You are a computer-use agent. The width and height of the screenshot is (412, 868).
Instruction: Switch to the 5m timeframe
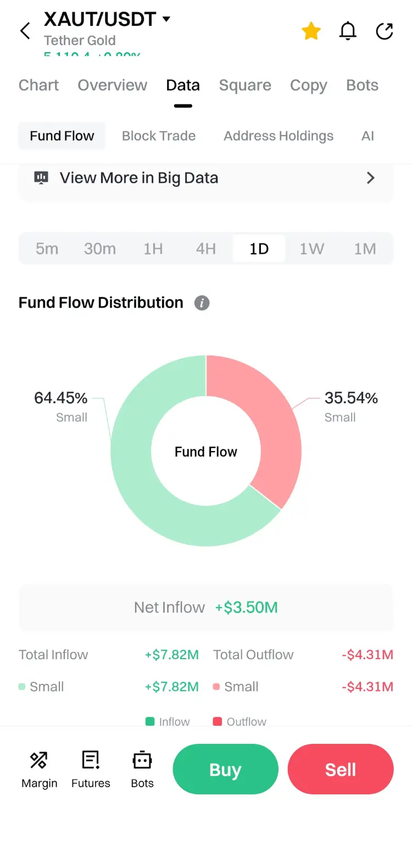pos(47,249)
